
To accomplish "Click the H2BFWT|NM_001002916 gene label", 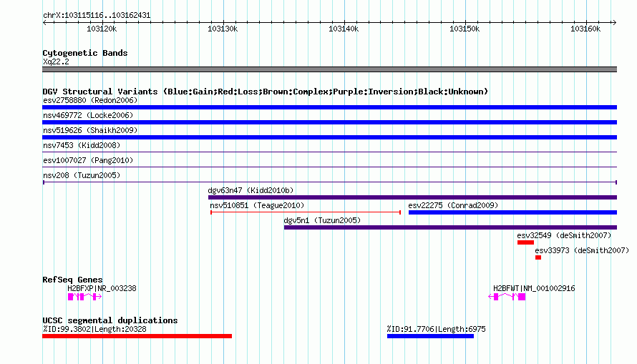I will tap(534, 288).
